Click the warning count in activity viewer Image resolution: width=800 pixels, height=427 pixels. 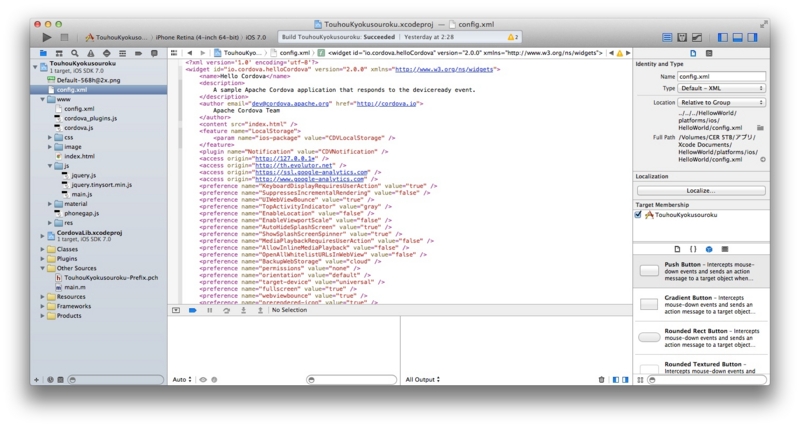[513, 37]
